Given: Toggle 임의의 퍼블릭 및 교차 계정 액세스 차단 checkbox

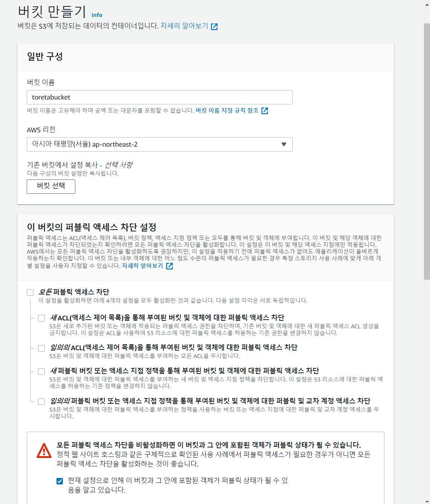Looking at the screenshot, I should pyautogui.click(x=41, y=401).
